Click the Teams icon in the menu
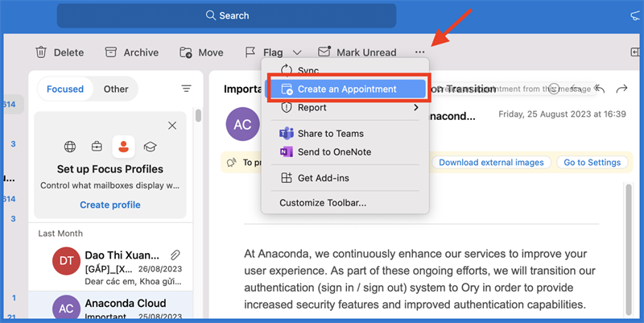 pyautogui.click(x=287, y=134)
